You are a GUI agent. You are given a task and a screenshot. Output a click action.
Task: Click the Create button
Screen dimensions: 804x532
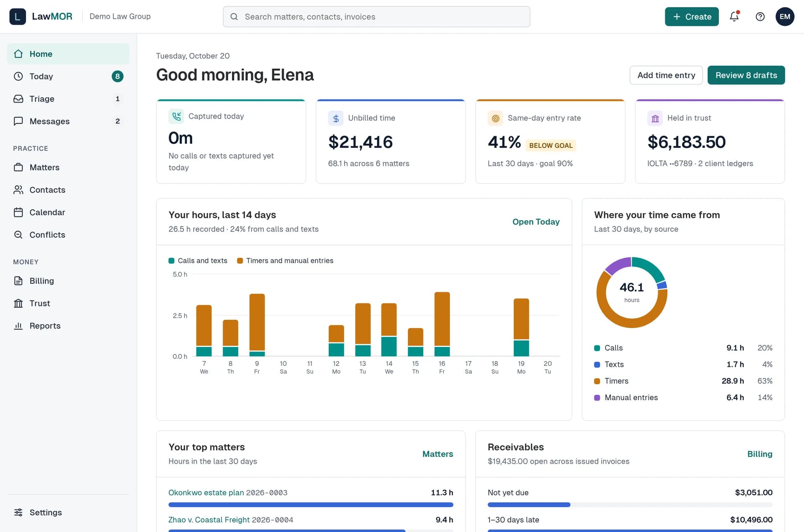click(x=692, y=16)
